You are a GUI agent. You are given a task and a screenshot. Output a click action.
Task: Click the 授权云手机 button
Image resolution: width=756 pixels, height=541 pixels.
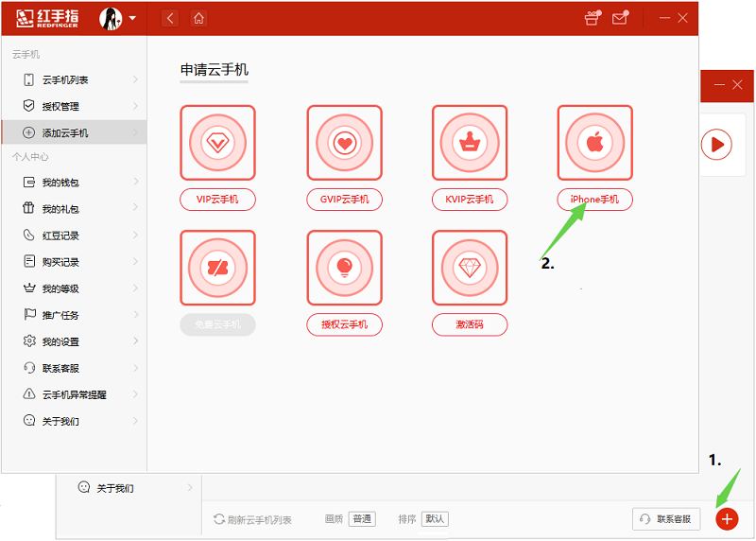(x=344, y=324)
